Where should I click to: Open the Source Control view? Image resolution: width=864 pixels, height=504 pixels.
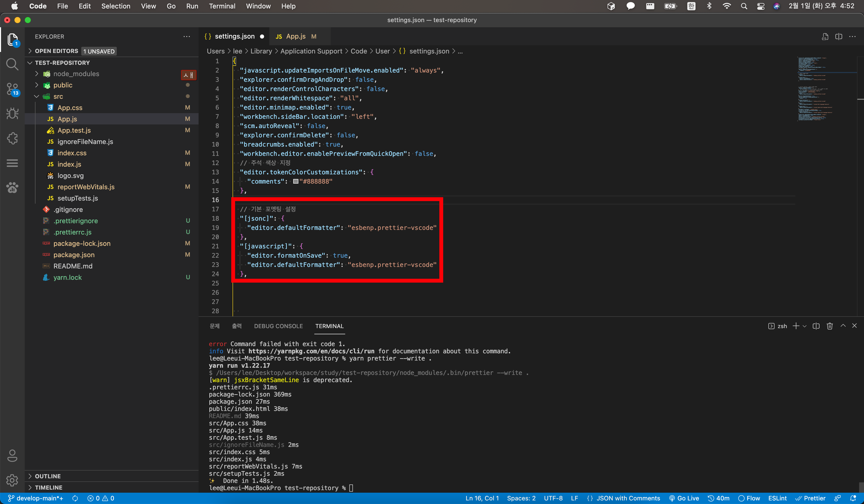(x=12, y=89)
